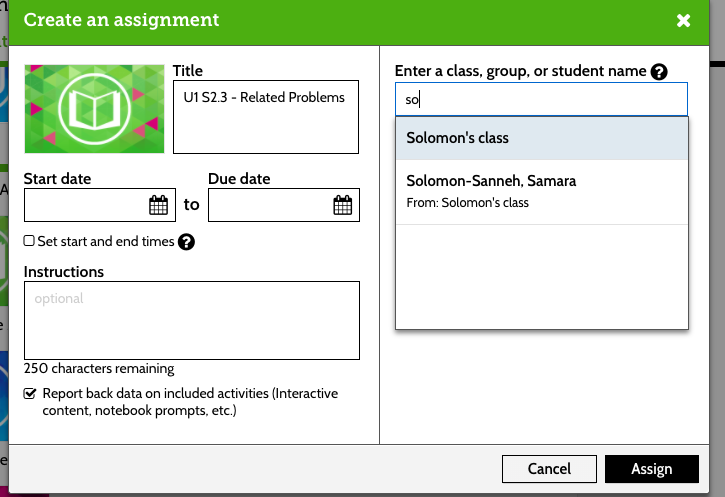Uncheck Report back data on included activities
This screenshot has height=497, width=725.
click(x=30, y=393)
